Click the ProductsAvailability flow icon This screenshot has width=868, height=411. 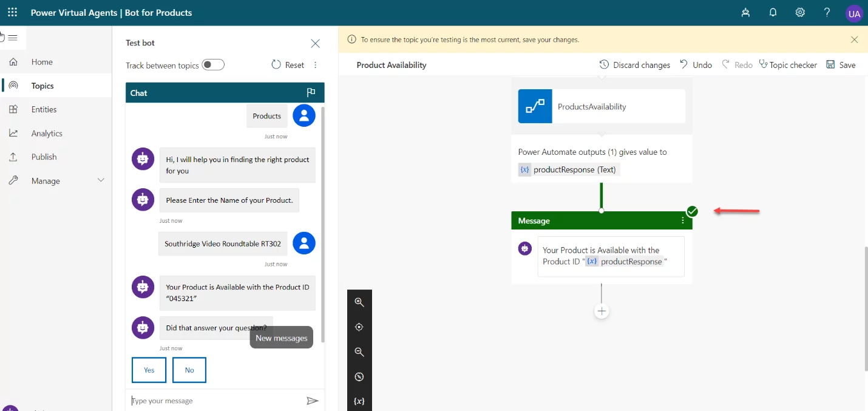coord(535,106)
